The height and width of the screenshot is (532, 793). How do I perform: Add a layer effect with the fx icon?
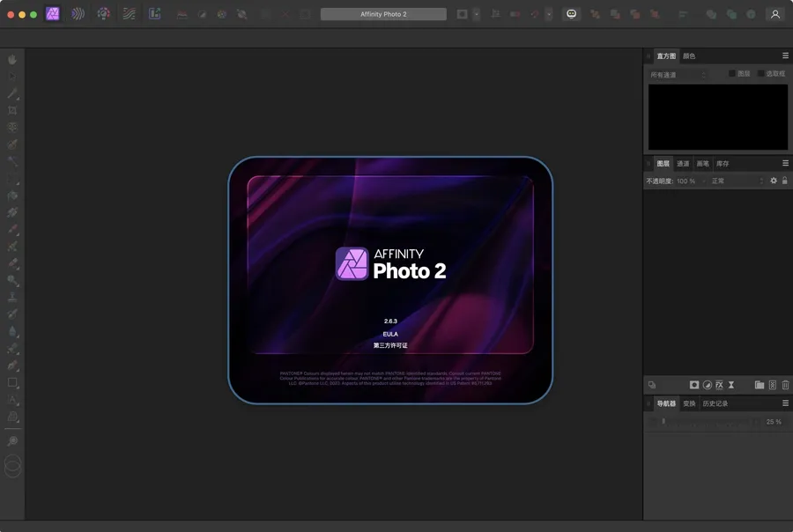(719, 385)
